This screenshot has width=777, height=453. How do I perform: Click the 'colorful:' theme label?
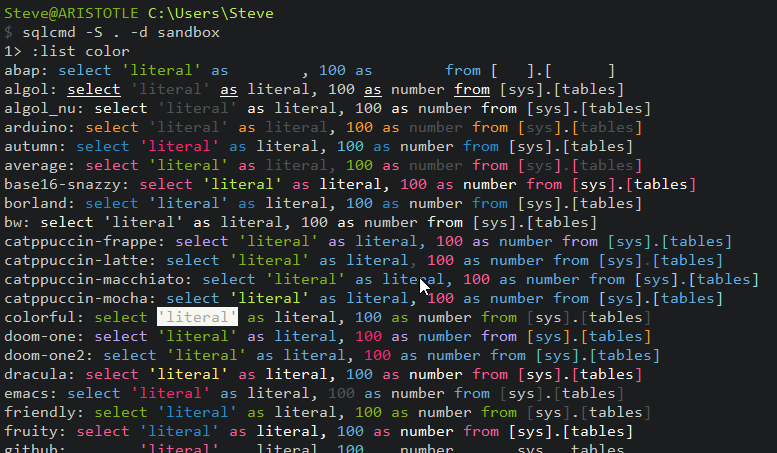pos(45,317)
